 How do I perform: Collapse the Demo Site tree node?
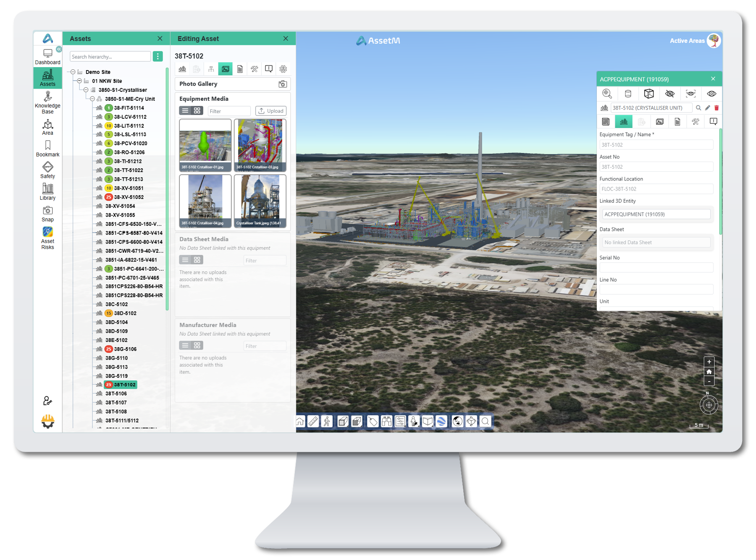(x=73, y=72)
